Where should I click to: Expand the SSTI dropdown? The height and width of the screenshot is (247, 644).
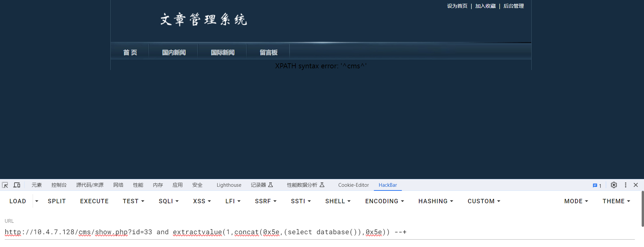pos(301,201)
